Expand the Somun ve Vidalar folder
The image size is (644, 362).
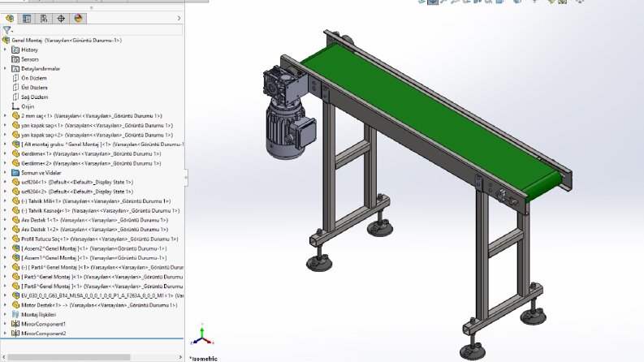point(5,173)
